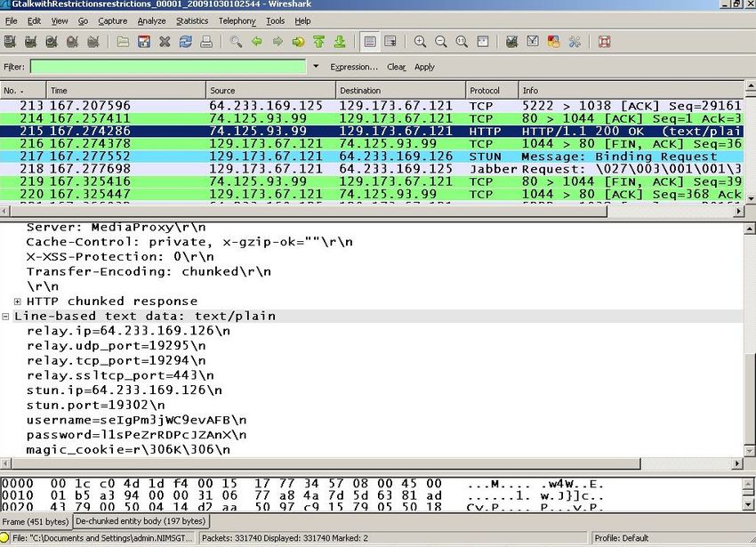This screenshot has height=547, width=756.
Task: Reset zoom to normal size
Action: [x=462, y=42]
